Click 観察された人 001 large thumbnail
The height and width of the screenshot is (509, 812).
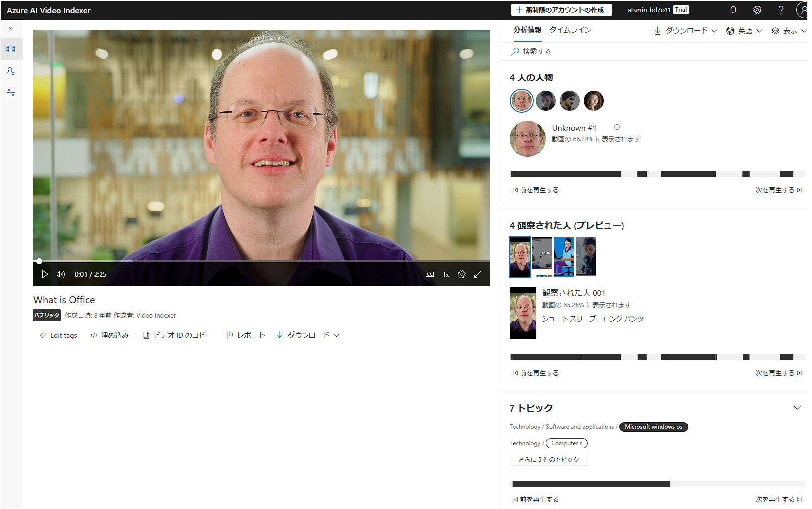pos(523,313)
